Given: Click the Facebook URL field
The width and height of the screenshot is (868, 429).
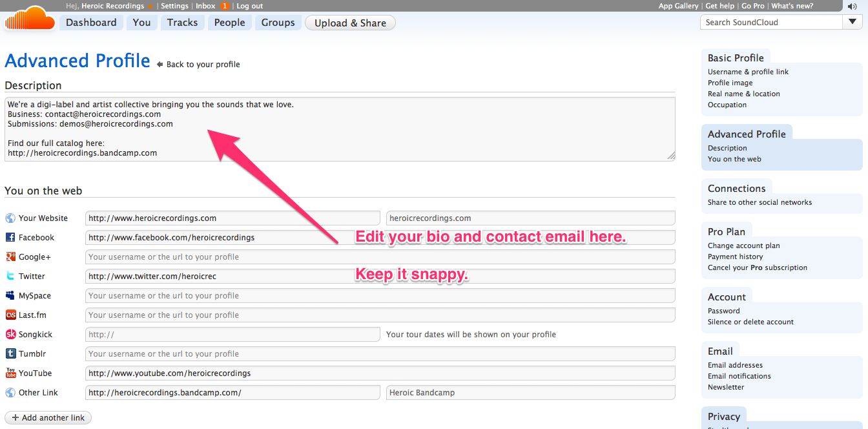Looking at the screenshot, I should [x=380, y=238].
